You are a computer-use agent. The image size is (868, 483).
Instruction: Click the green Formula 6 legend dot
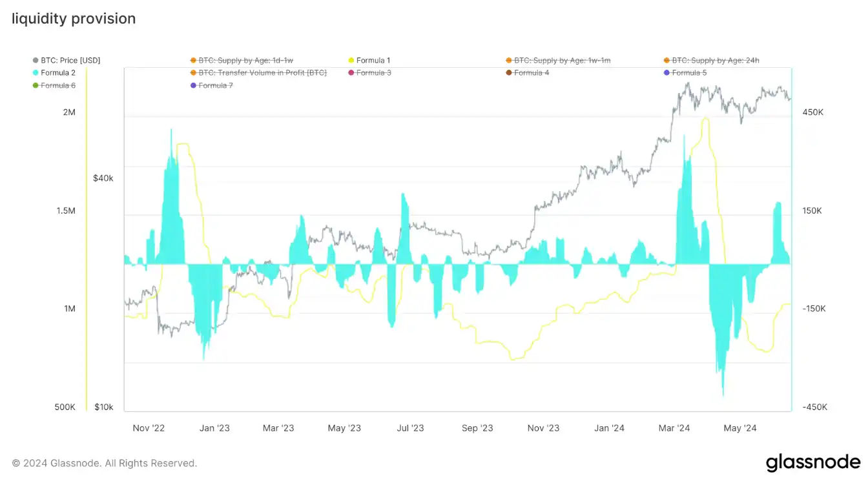coord(36,85)
